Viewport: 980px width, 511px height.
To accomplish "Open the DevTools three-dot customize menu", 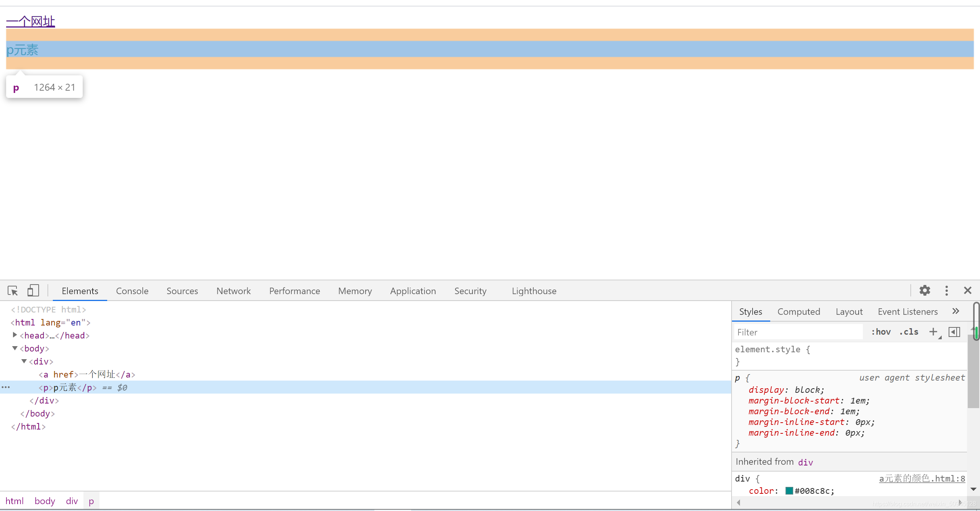I will tap(947, 291).
